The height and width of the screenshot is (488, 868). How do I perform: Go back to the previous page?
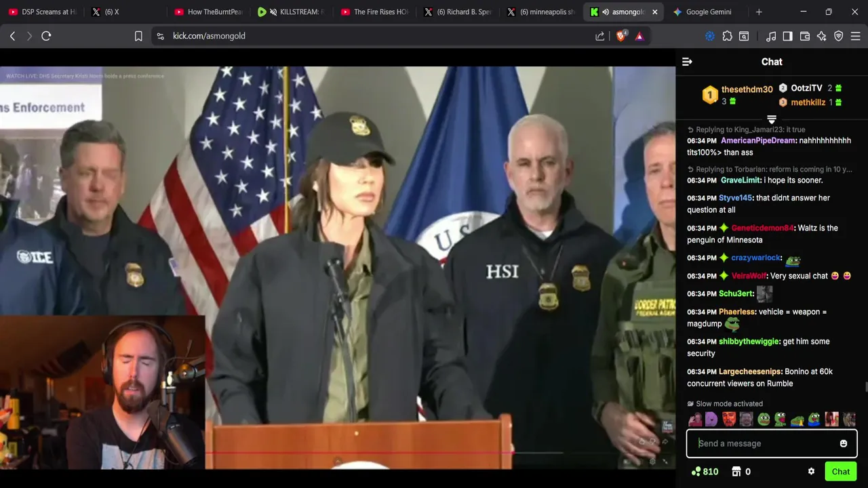(x=12, y=36)
